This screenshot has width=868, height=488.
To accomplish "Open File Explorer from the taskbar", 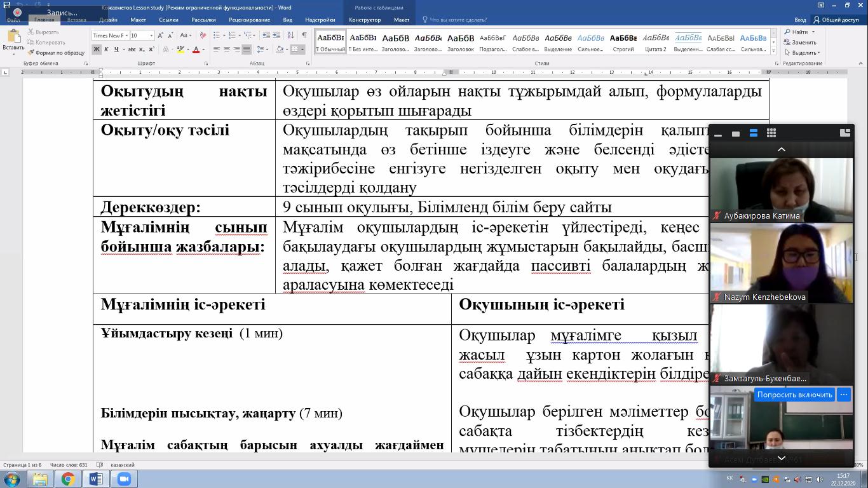I will click(40, 478).
